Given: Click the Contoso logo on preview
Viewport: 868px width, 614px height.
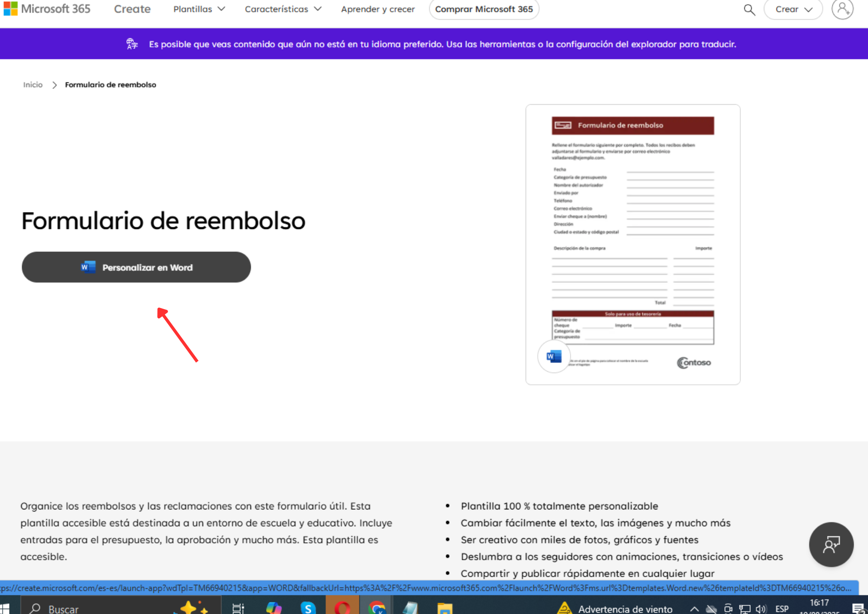Looking at the screenshot, I should pos(694,362).
